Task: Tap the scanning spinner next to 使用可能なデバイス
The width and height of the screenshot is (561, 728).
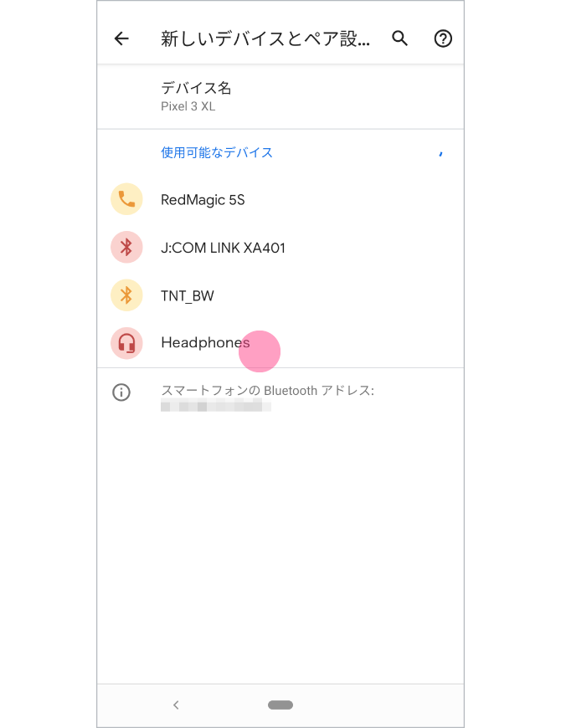Action: pos(441,153)
